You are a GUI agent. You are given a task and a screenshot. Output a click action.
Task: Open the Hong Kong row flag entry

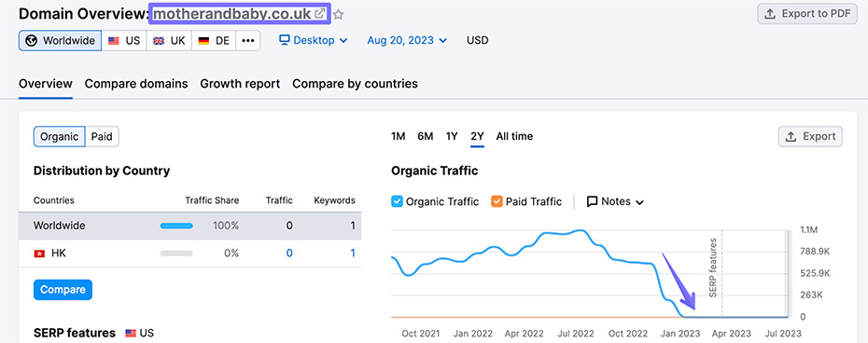39,254
